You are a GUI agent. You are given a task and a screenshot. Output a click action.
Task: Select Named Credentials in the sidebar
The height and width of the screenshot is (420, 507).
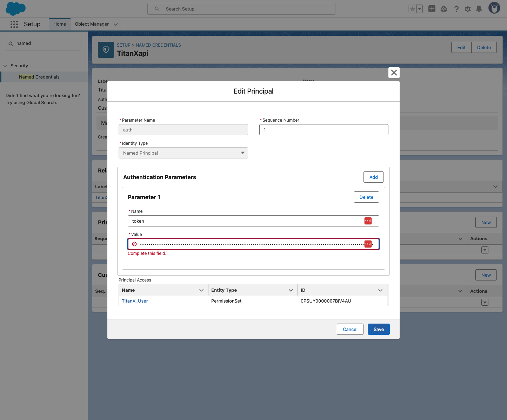[x=39, y=77]
